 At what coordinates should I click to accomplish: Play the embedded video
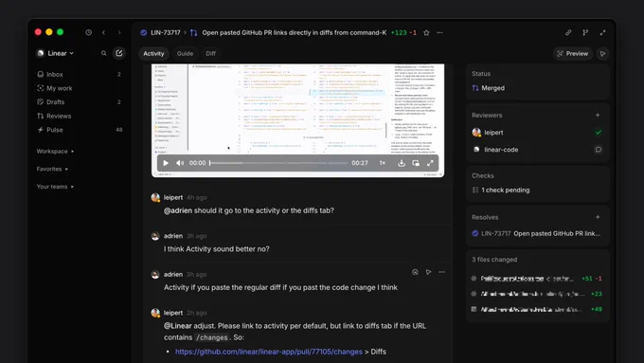click(x=166, y=163)
